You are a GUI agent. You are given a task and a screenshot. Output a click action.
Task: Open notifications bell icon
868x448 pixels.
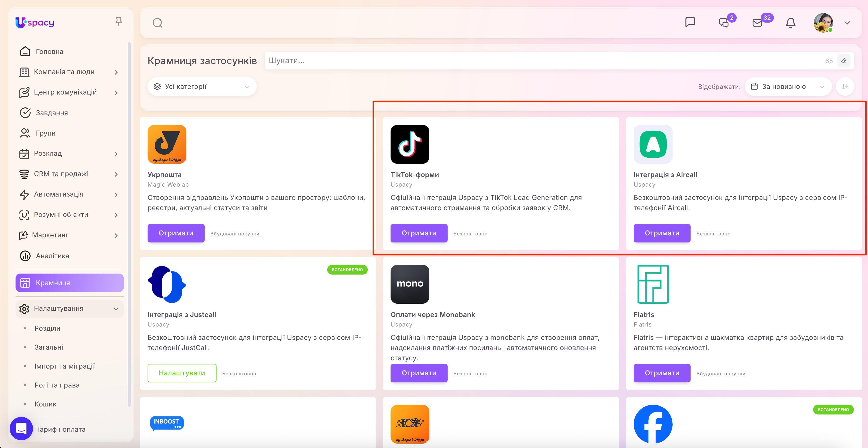point(791,23)
